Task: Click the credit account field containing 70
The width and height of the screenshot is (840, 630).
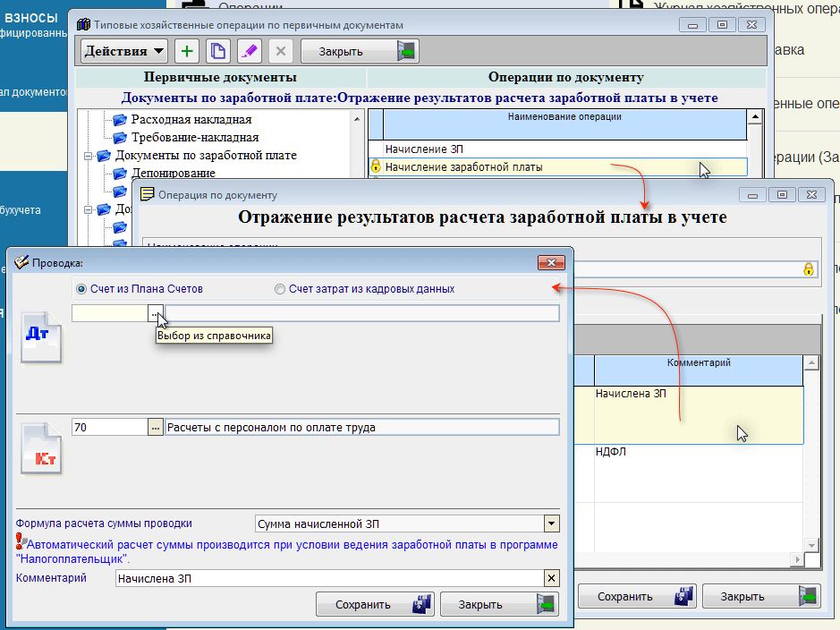Action: pos(110,427)
